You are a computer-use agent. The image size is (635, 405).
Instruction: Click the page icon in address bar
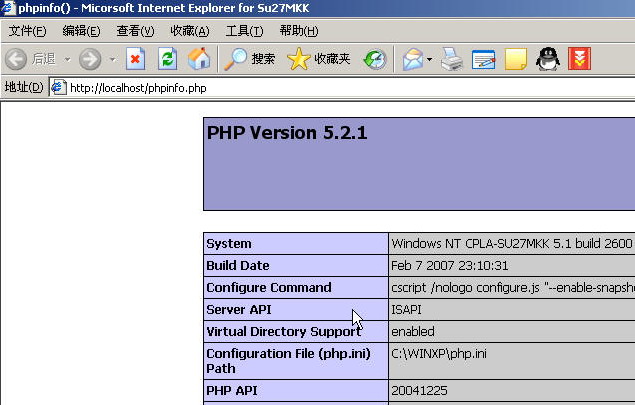[59, 87]
